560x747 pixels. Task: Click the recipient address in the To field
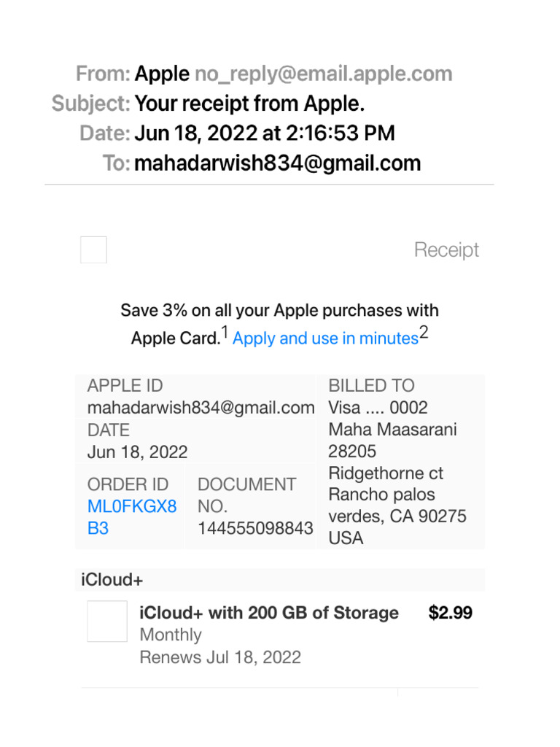pos(277,163)
